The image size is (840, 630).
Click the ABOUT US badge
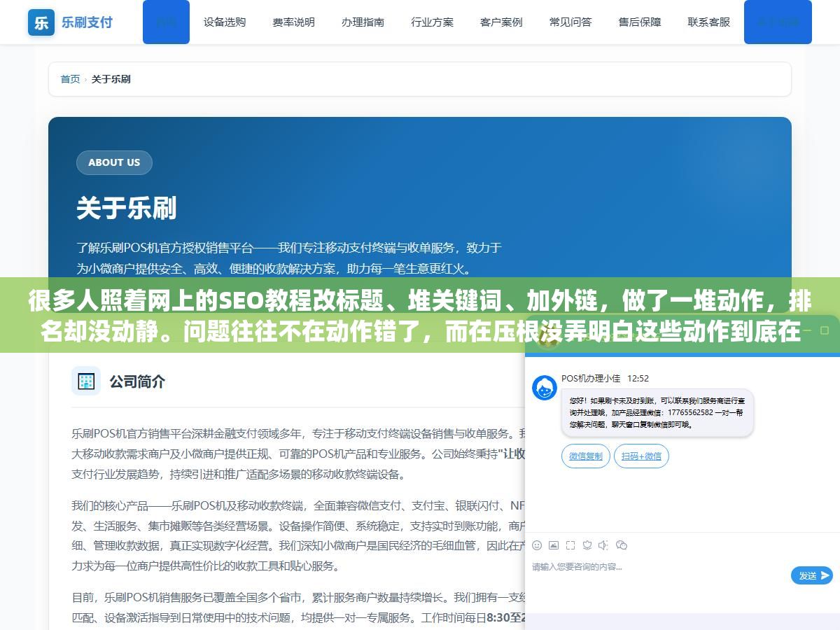[114, 162]
